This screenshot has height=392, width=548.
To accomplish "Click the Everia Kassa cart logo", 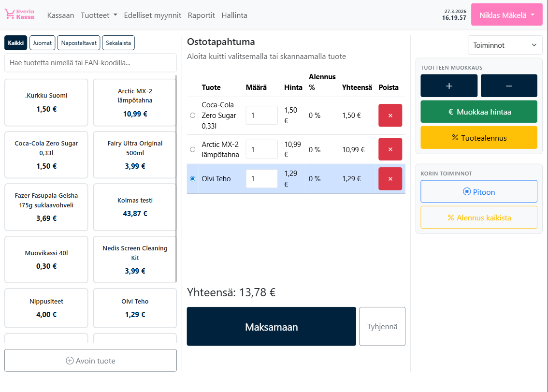I will 20,15.
